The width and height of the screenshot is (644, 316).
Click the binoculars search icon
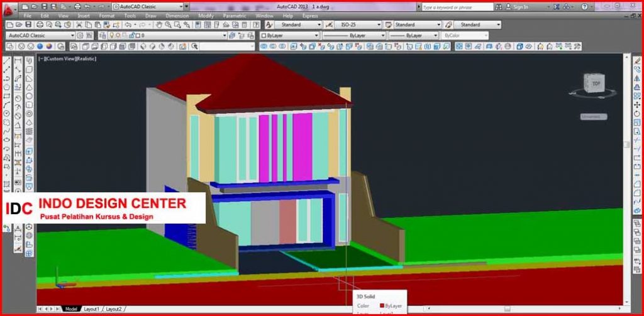498,7
